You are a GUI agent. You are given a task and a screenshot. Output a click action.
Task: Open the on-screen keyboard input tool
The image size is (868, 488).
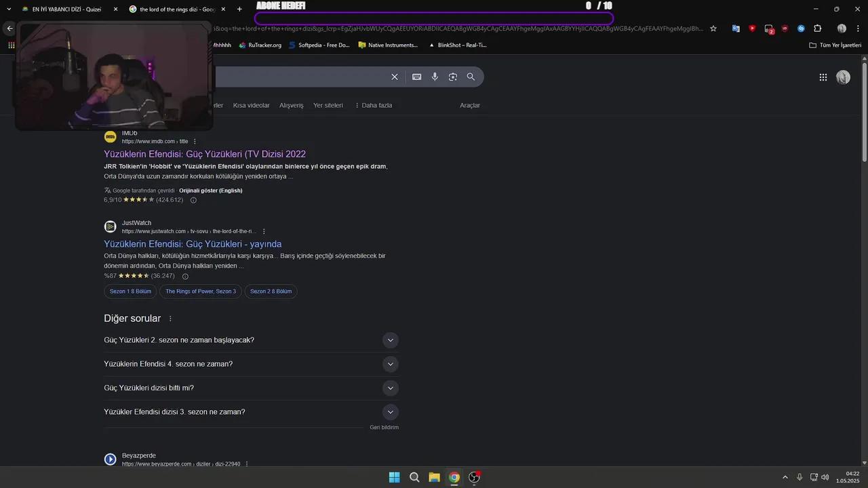[x=416, y=77]
